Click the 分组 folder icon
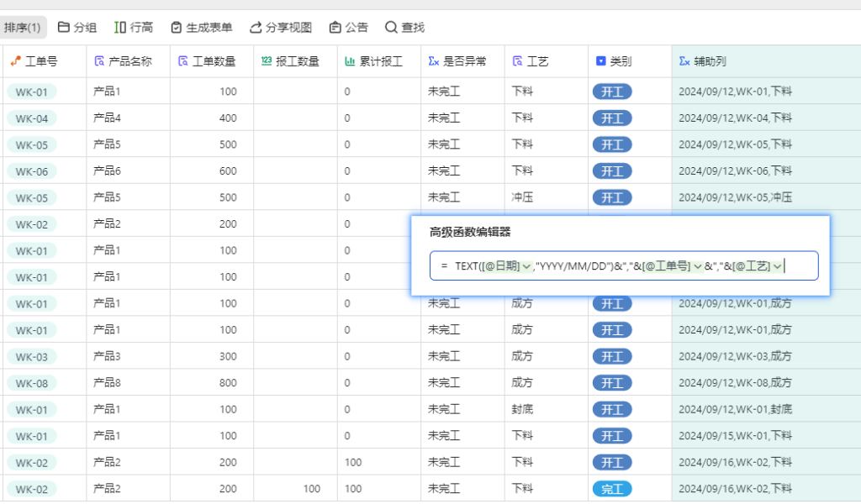861x504 pixels. point(64,27)
